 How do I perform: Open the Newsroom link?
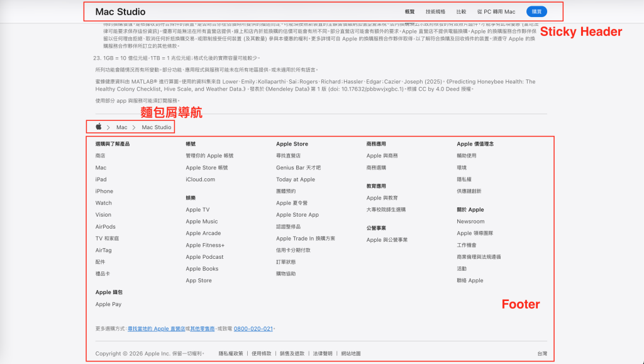(470, 221)
